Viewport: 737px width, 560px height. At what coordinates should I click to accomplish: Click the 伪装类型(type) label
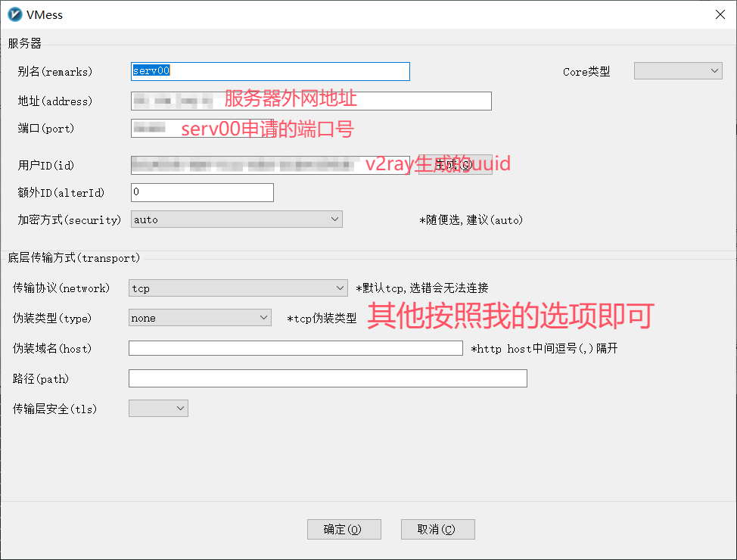tap(52, 318)
